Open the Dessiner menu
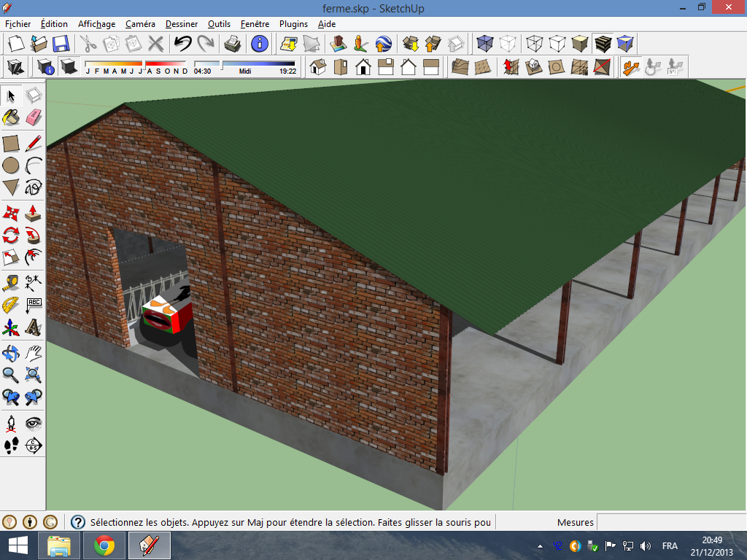Image resolution: width=747 pixels, height=560 pixels. click(182, 24)
